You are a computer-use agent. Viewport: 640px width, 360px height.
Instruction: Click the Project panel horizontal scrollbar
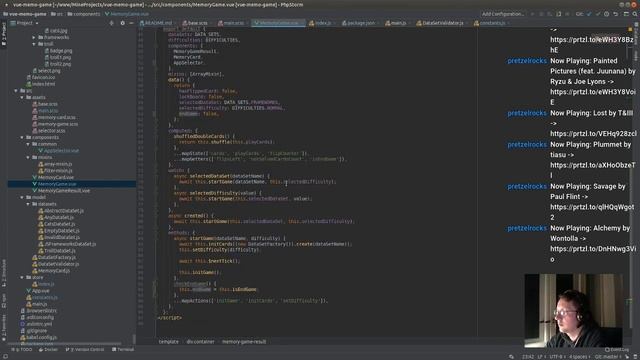(65, 344)
